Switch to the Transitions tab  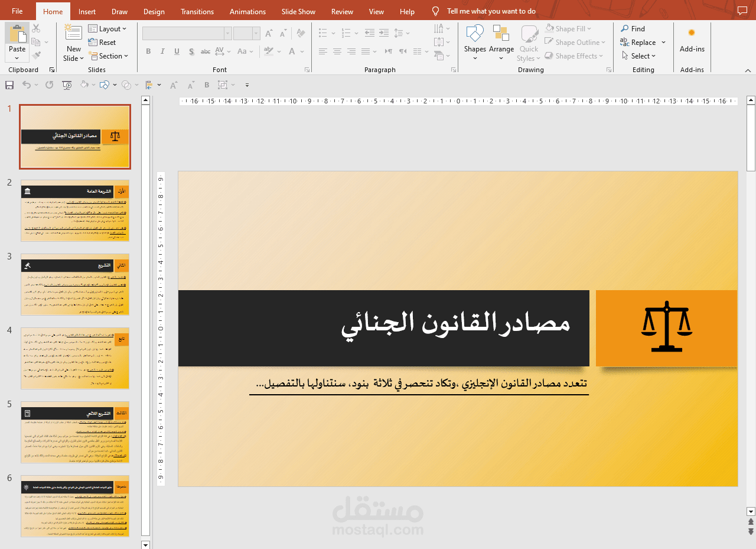(x=197, y=11)
